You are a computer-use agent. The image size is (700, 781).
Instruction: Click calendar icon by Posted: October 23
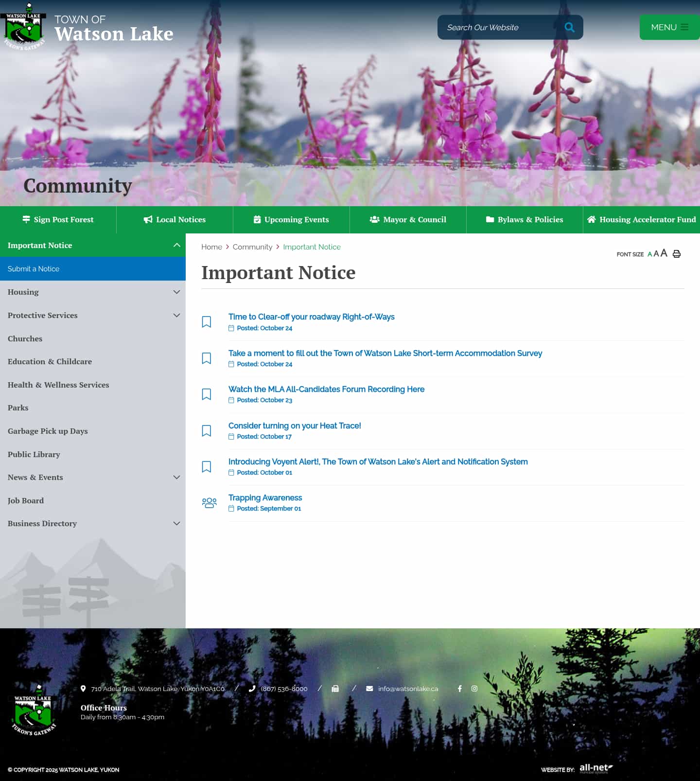tap(231, 400)
